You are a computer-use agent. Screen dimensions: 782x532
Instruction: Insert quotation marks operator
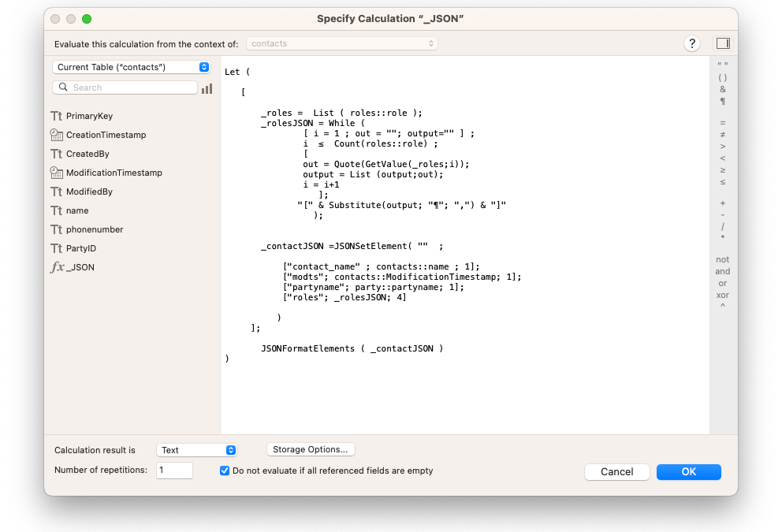[x=723, y=65]
